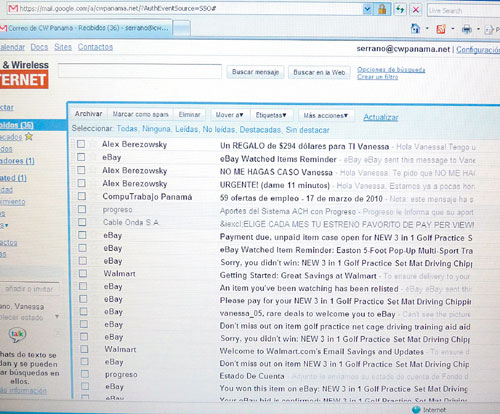
Task: Select Leídas messages link
Action: point(186,129)
